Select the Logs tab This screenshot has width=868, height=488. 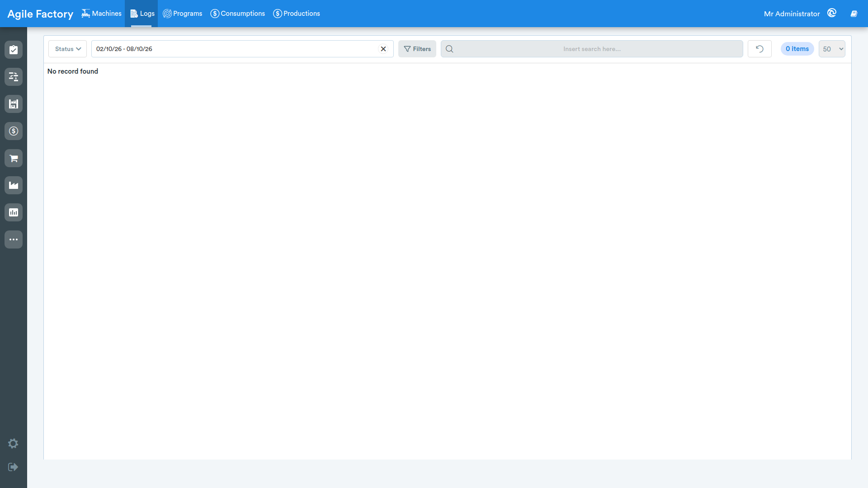(x=142, y=14)
